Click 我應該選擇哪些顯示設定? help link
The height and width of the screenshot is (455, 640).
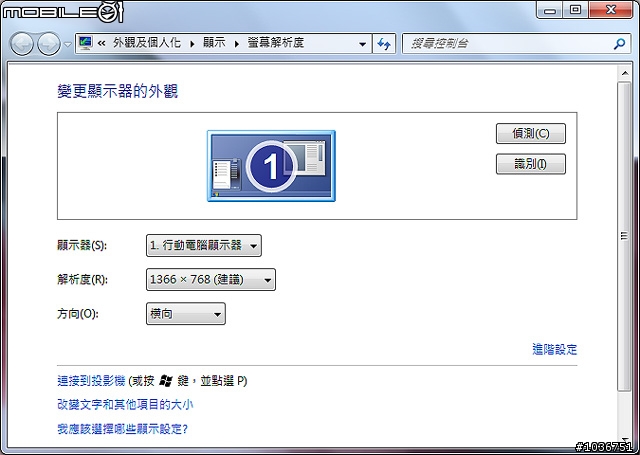pos(122,429)
